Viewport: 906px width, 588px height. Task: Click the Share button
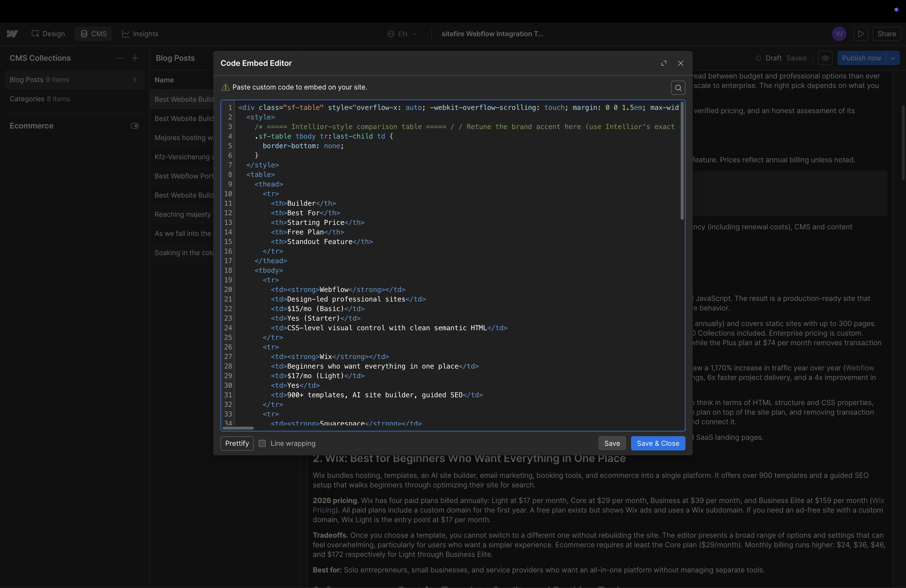click(x=887, y=34)
